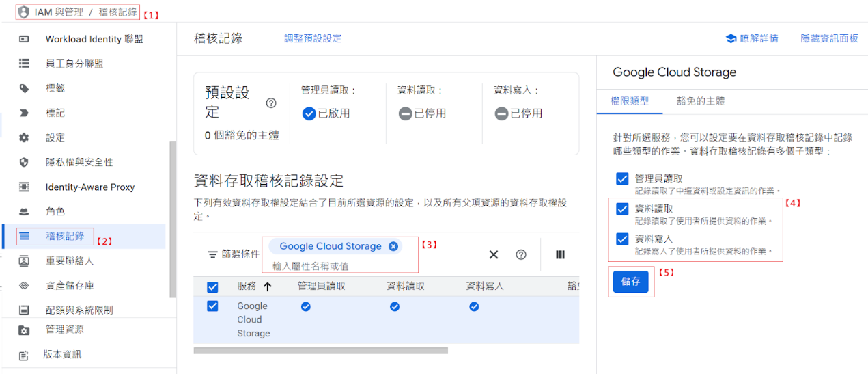
Task: Open the 調整預設設定 link
Action: coord(313,38)
